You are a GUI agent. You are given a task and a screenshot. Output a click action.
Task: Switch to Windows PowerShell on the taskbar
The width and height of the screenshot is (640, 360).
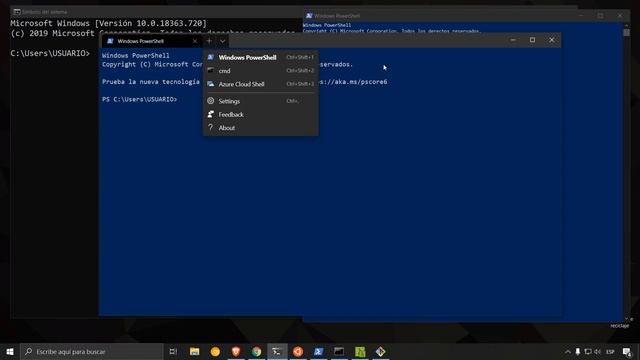click(318, 351)
